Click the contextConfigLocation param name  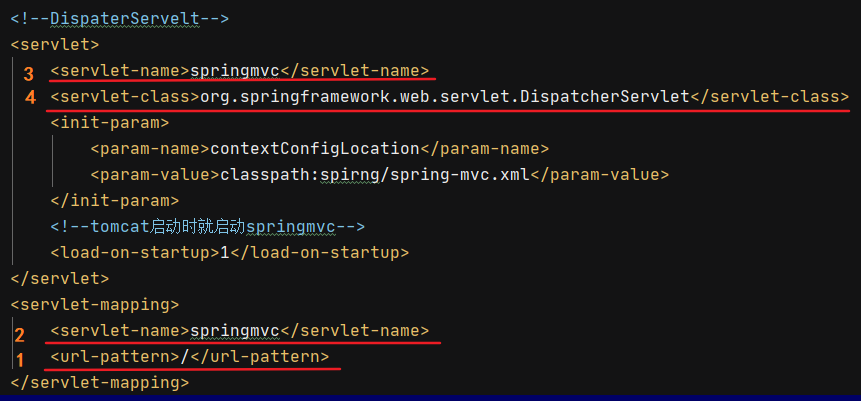pyautogui.click(x=315, y=149)
